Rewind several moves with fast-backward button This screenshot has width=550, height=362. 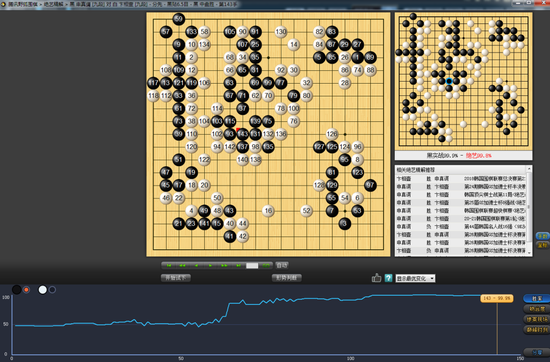point(182,266)
